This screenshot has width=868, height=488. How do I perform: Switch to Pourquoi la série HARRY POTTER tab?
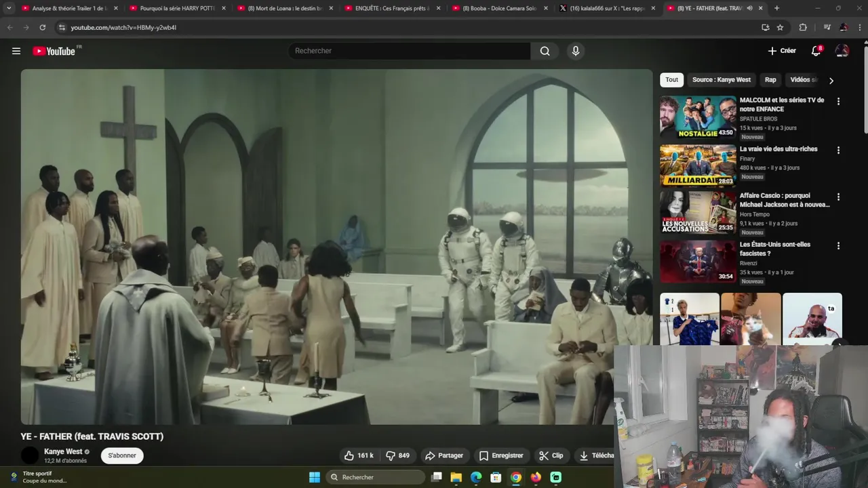pos(178,8)
